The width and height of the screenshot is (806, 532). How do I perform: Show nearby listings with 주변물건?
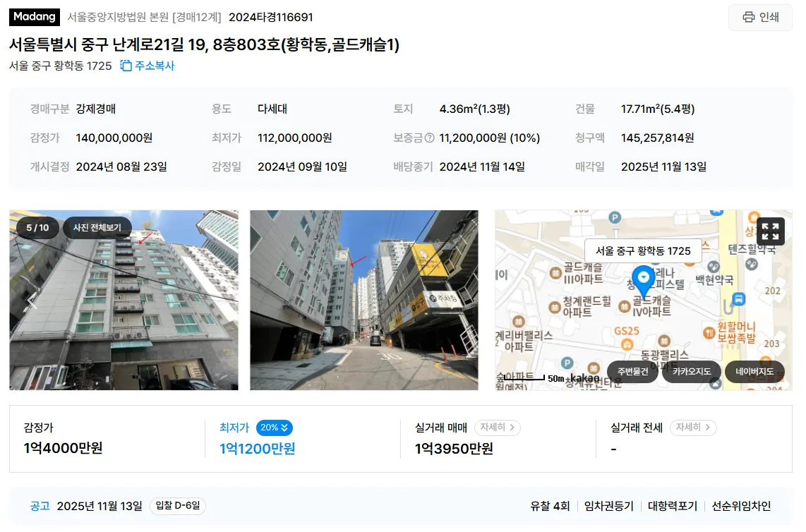click(x=632, y=372)
